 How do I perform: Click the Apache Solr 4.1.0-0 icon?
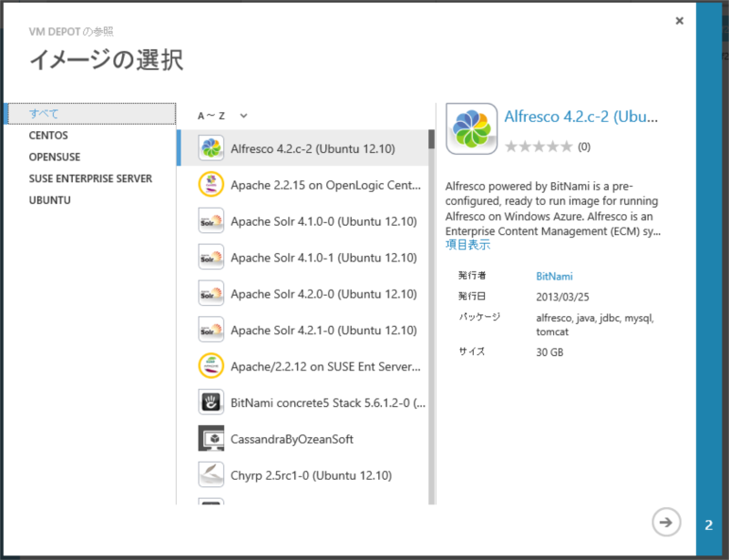click(211, 220)
